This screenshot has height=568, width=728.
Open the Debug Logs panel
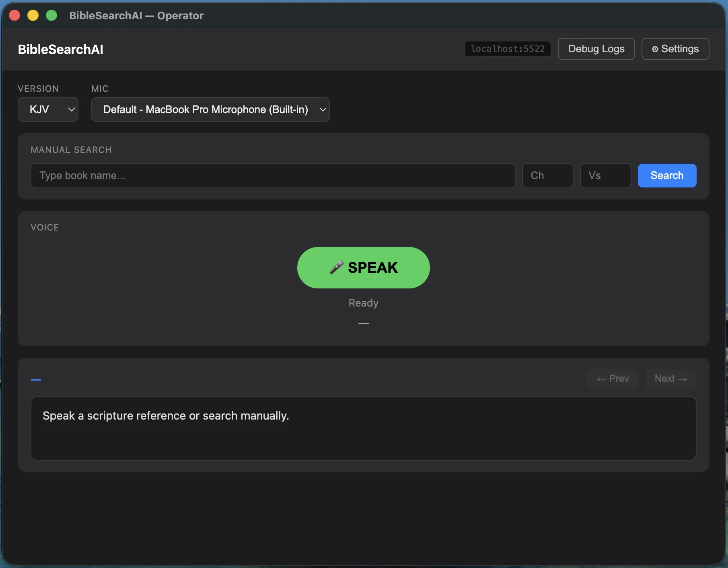(596, 49)
